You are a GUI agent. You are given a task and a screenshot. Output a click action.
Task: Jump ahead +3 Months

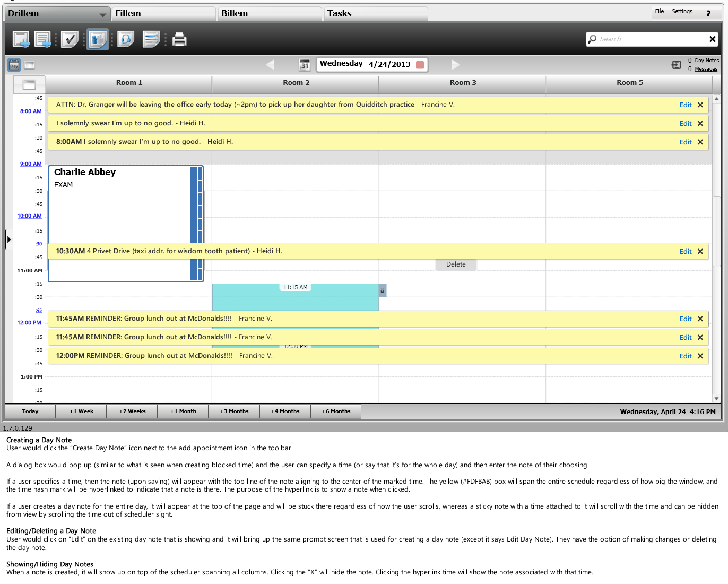(x=234, y=411)
